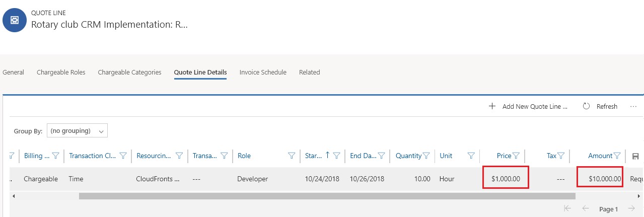The image size is (644, 217).
Task: Click the Chargeable cell
Action: coord(41,179)
